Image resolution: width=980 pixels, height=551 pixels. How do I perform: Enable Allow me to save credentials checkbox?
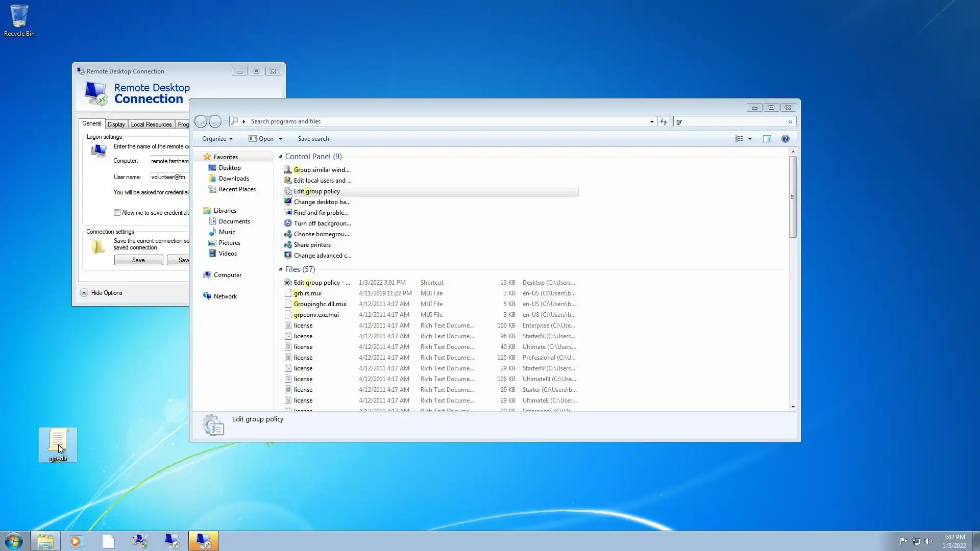[117, 213]
